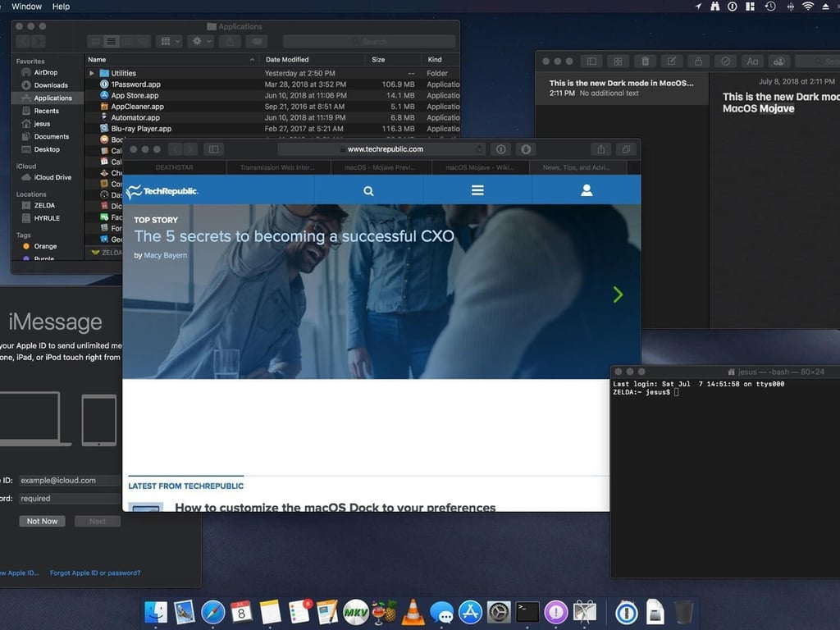Click Finder share toolbar button
The height and width of the screenshot is (630, 840).
(230, 41)
